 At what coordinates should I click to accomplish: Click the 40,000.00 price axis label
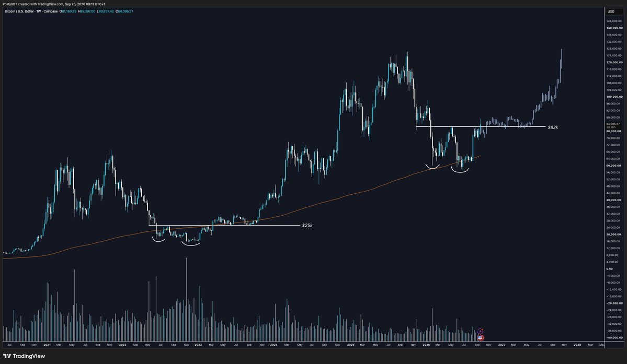[x=613, y=200]
